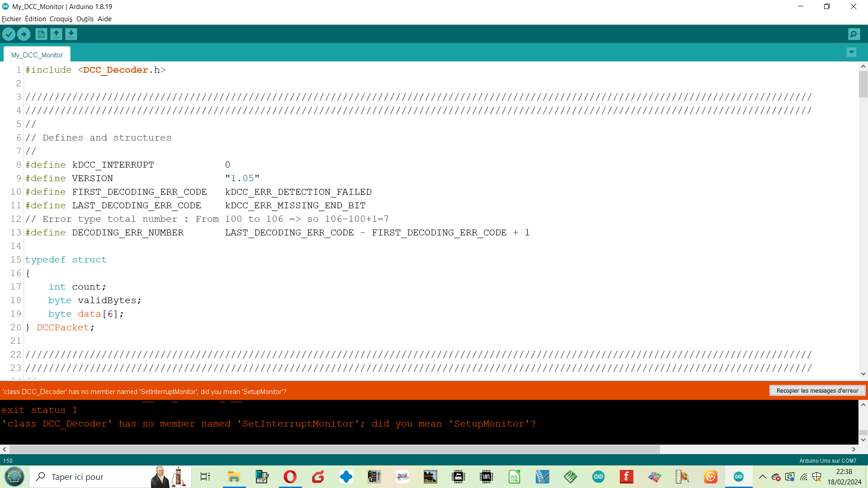Click the Upload (arrow) button
Screen dimensions: 868x488
tap(24, 34)
